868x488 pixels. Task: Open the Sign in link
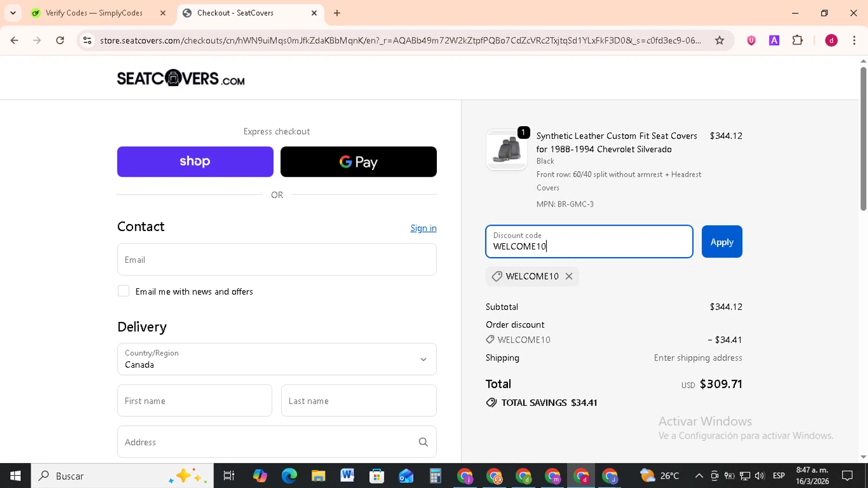coord(424,228)
